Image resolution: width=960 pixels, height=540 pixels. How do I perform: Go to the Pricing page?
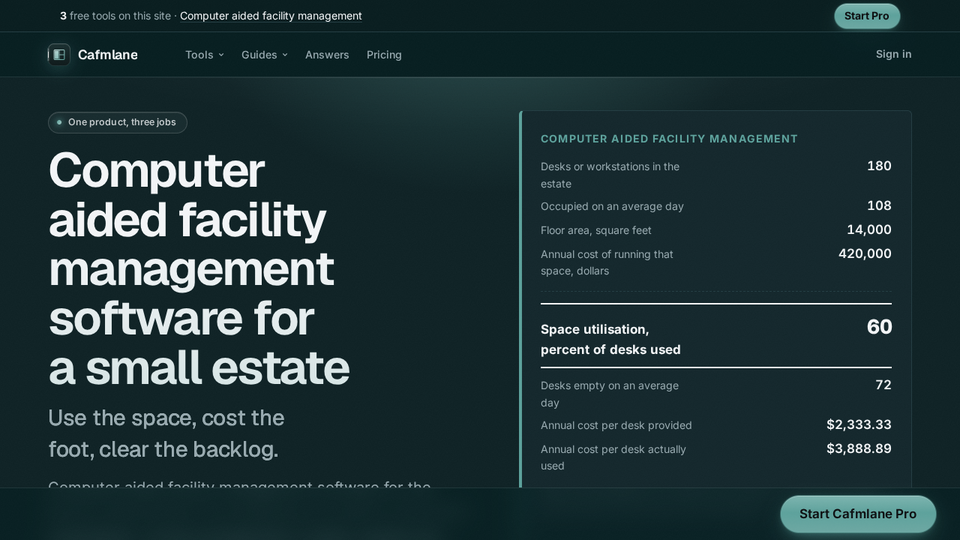tap(384, 54)
